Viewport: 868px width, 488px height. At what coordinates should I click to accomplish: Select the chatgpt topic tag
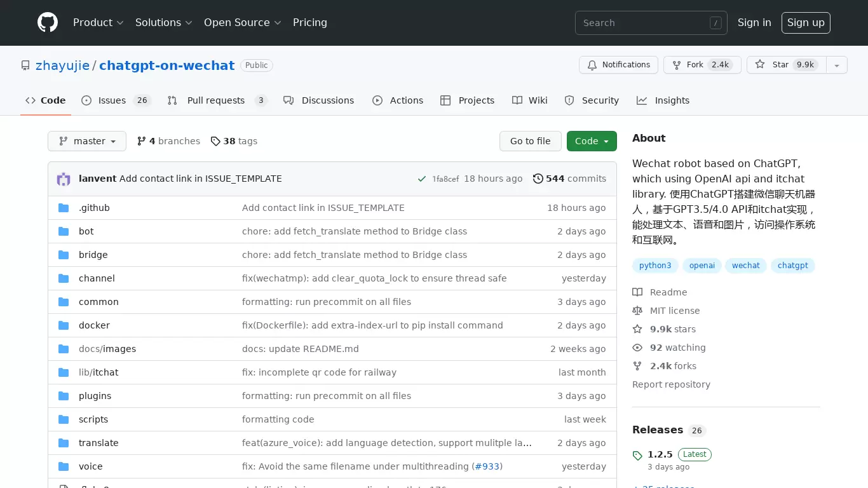tap(793, 266)
